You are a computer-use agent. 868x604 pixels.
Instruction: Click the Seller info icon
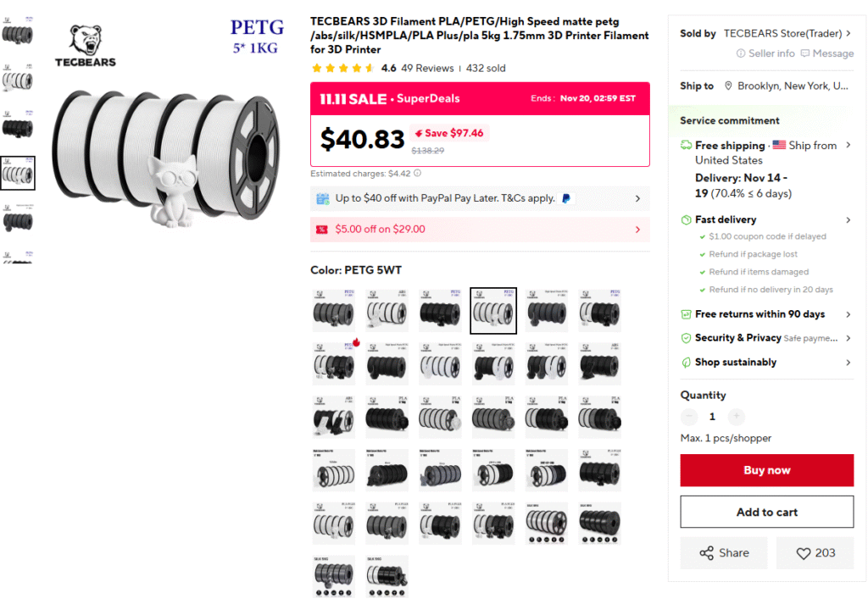click(741, 53)
